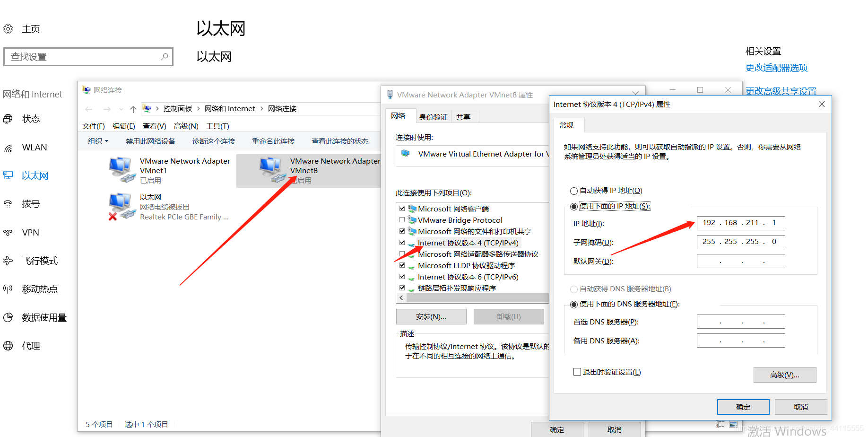Image resolution: width=868 pixels, height=437 pixels.
Task: Select the WLAN wifi icon
Action: (8, 148)
